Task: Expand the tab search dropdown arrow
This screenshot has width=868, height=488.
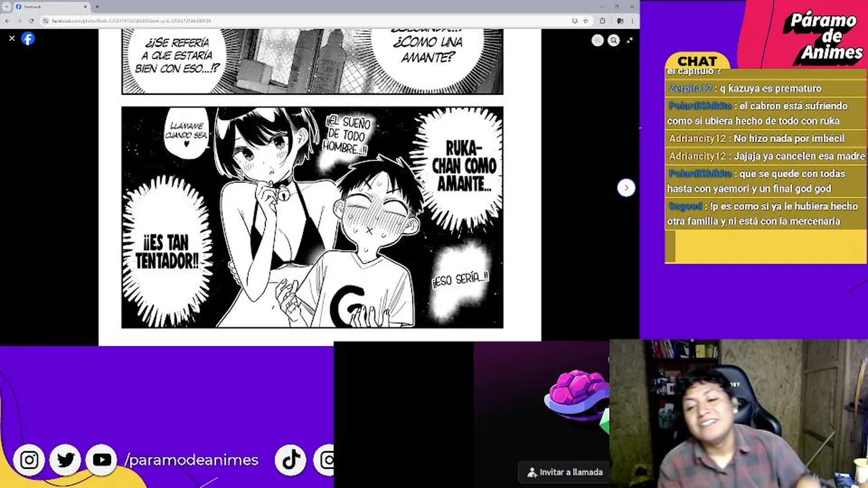Action: [x=6, y=7]
